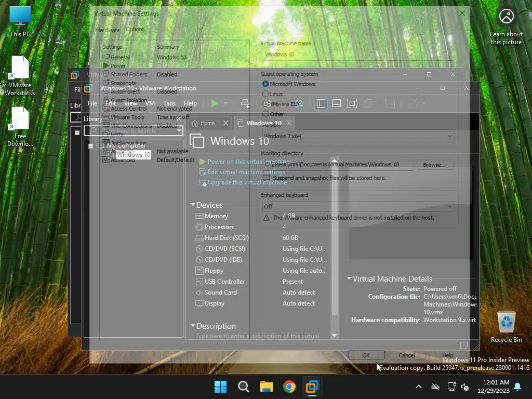Collapse My Computer tree node

(90, 146)
